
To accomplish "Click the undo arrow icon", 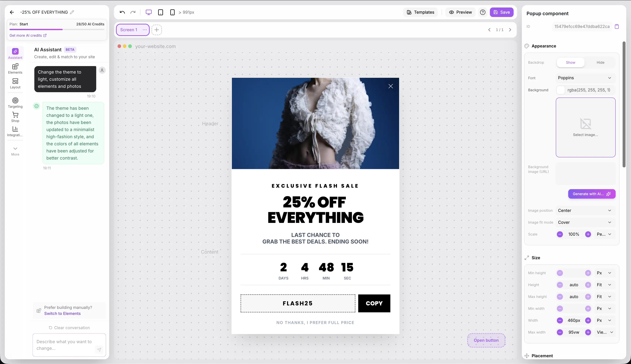I will click(x=122, y=12).
